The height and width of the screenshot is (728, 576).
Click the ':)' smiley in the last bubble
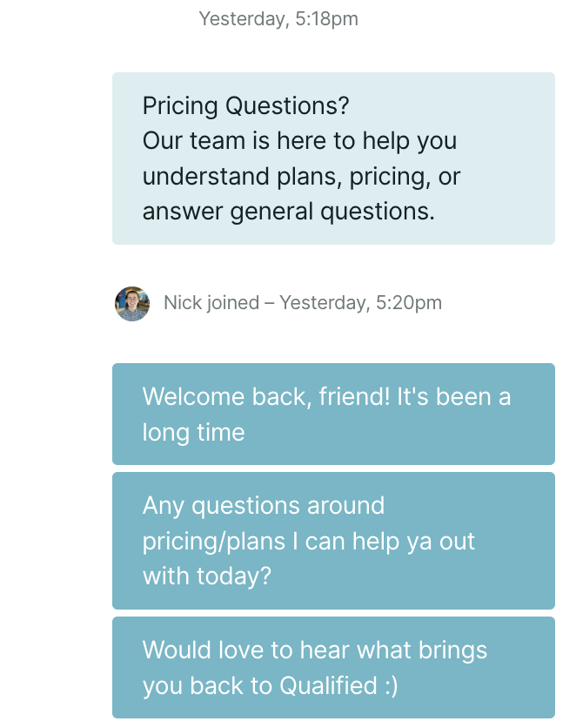click(392, 687)
